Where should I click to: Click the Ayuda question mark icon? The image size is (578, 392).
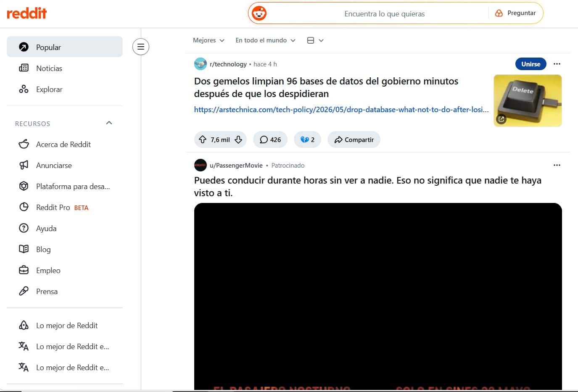click(x=24, y=228)
